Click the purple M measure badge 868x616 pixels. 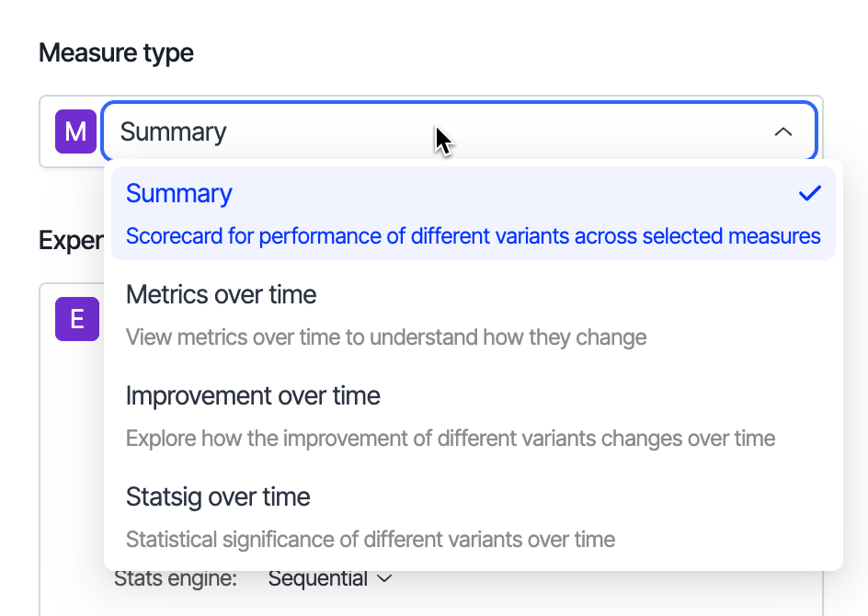(x=76, y=131)
